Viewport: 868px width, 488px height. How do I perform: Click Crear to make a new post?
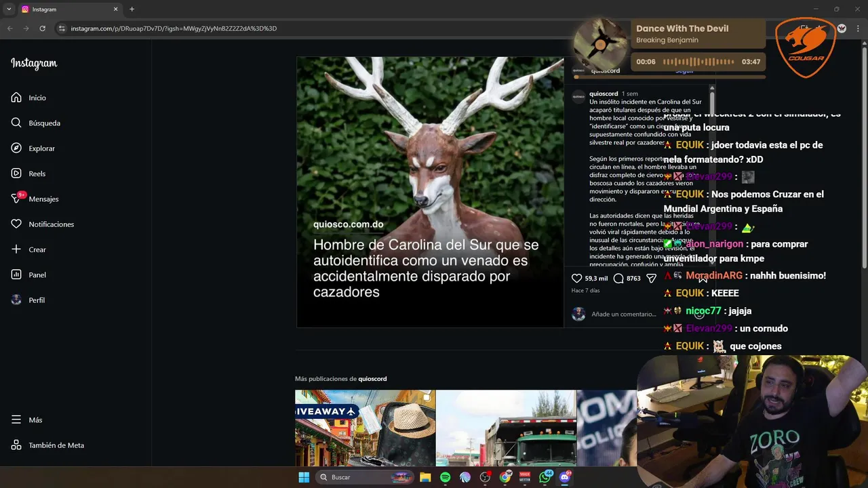point(28,249)
